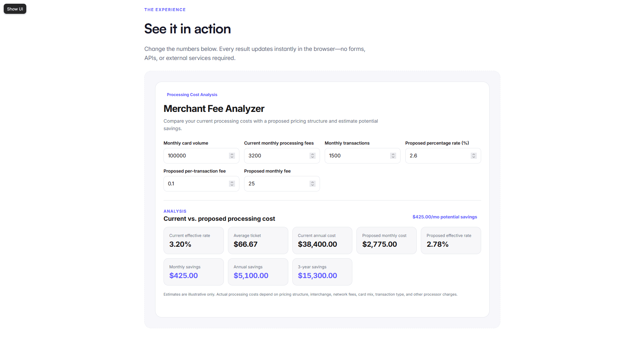Focus the Proposed per-transaction fee input
644x361 pixels.
coord(201,184)
